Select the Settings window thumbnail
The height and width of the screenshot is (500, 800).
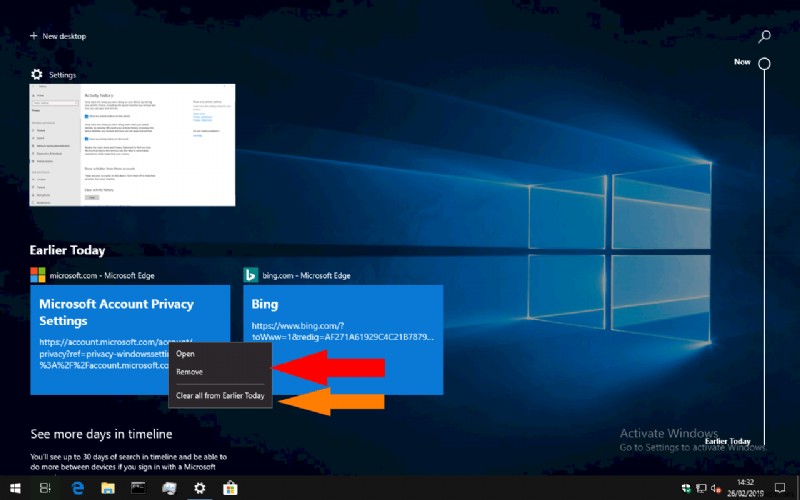point(132,145)
